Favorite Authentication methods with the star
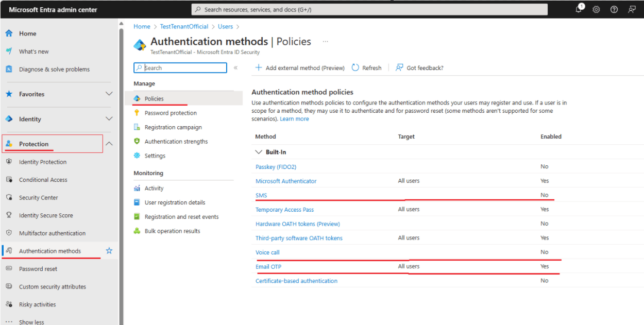This screenshot has height=325, width=644. (109, 251)
